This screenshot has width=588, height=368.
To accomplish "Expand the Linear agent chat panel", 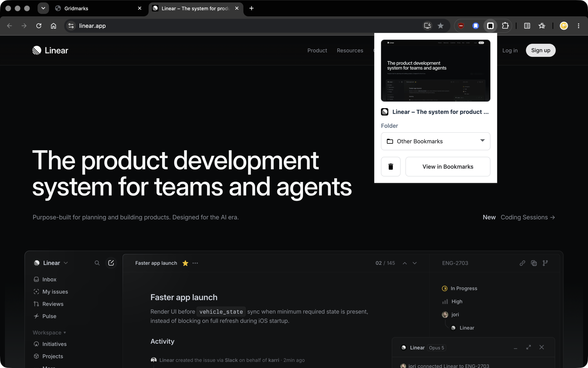I will point(529,347).
